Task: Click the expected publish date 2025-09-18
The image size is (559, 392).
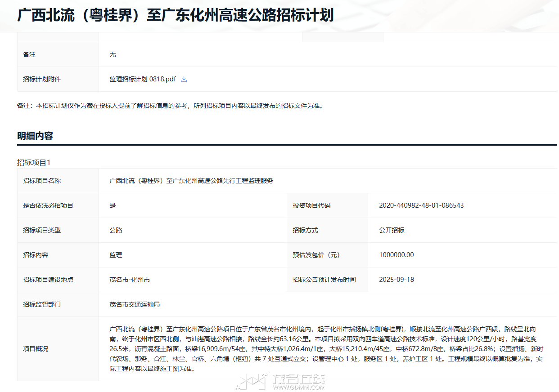Action: 396,280
